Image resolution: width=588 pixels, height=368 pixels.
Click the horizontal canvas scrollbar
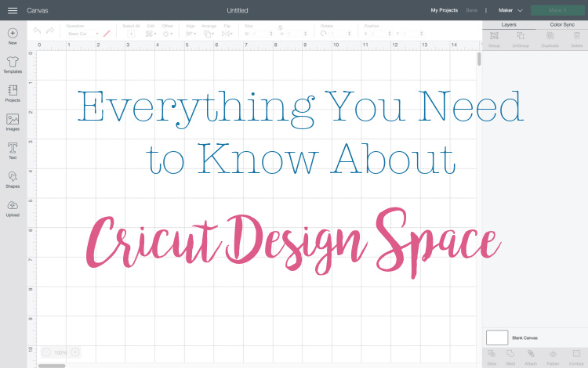52,366
